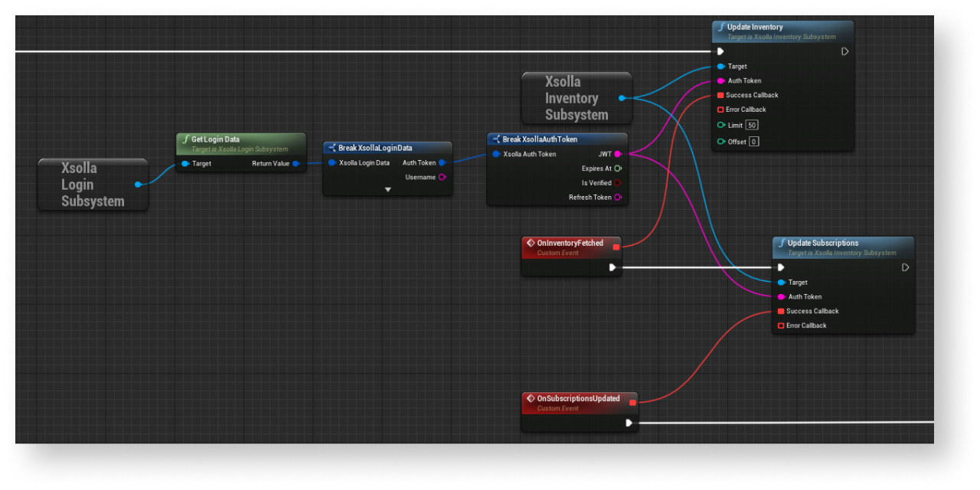The image size is (980, 490).
Task: Select Update Inventory's Error Callback pin
Action: coord(720,109)
